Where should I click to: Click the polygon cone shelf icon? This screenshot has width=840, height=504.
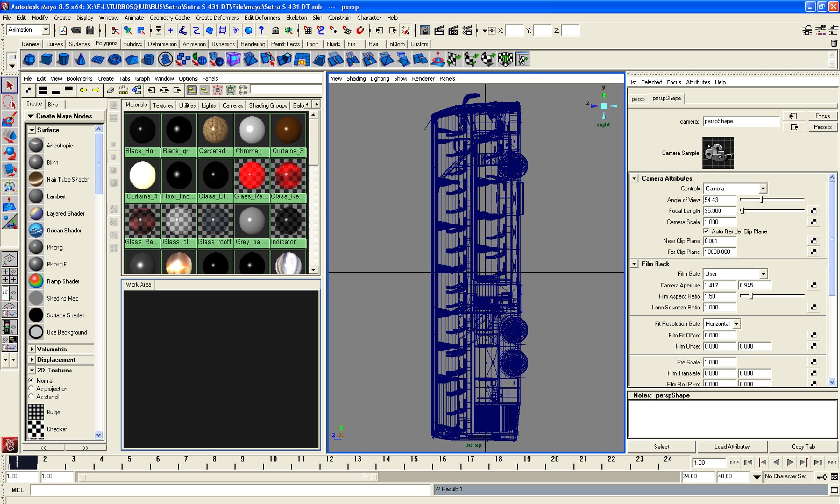(x=80, y=59)
